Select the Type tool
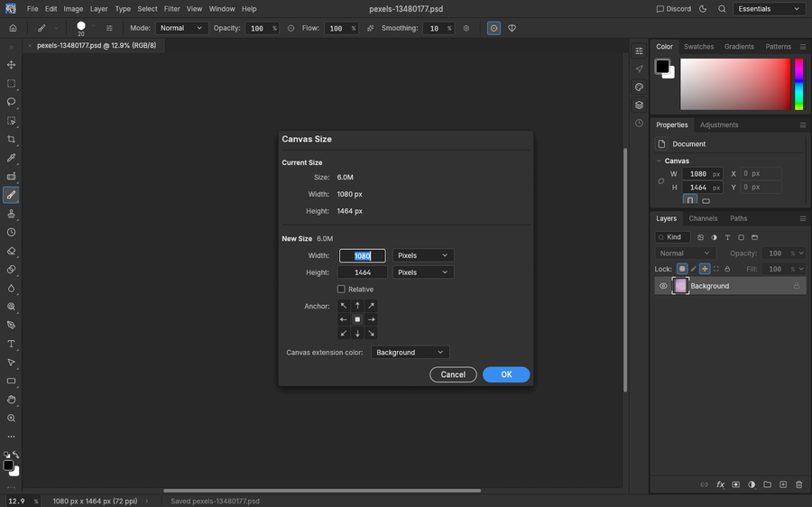Image resolution: width=812 pixels, height=507 pixels. pyautogui.click(x=11, y=344)
